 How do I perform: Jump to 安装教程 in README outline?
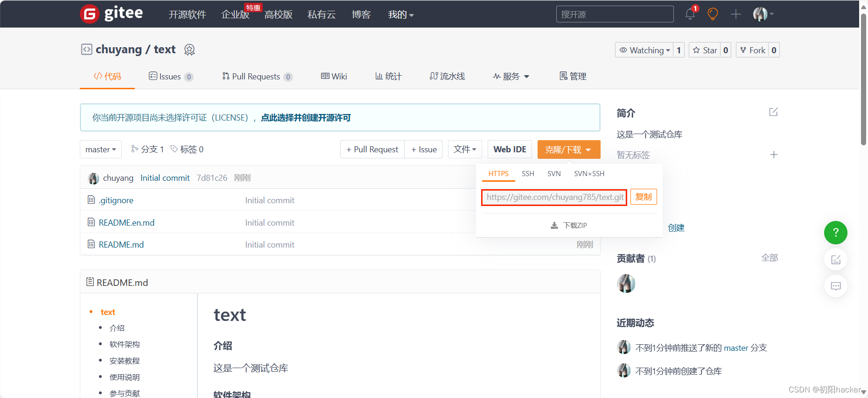125,361
